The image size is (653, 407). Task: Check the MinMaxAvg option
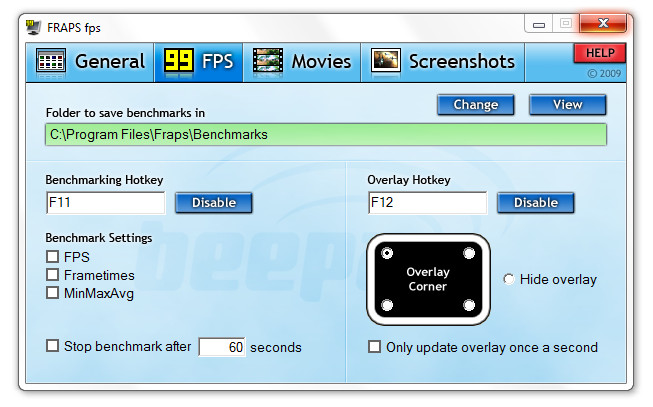click(x=52, y=293)
